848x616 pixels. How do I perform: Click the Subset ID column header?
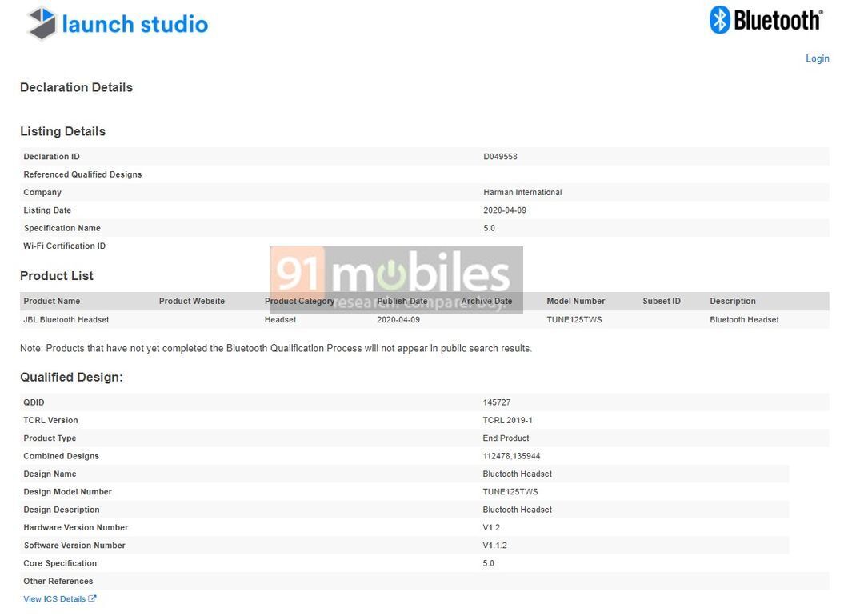(x=662, y=302)
